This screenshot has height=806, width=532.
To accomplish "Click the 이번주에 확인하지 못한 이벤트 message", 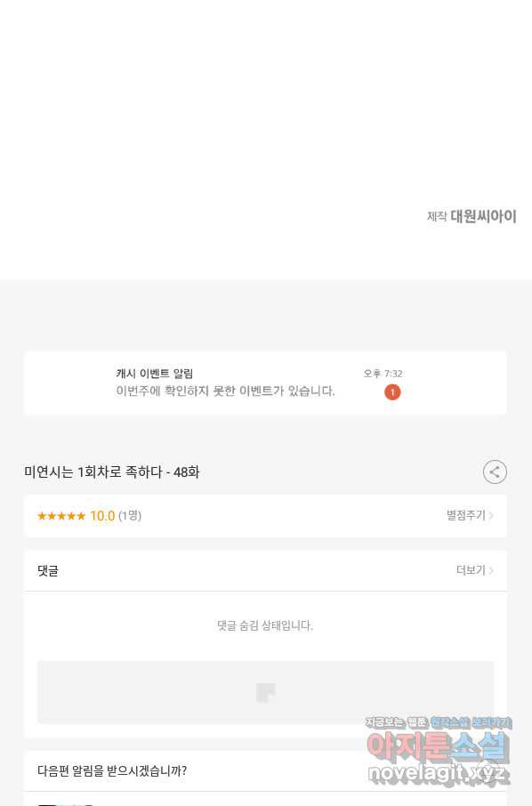I will 225,391.
